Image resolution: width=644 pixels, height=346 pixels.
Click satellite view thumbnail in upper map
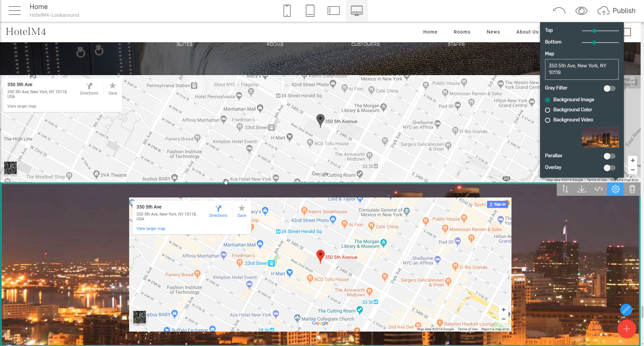tap(10, 168)
